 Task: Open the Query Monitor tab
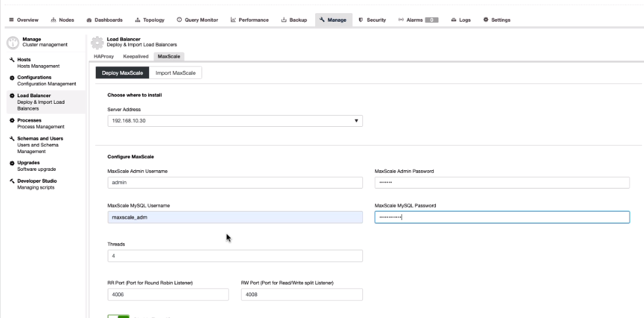tap(197, 20)
